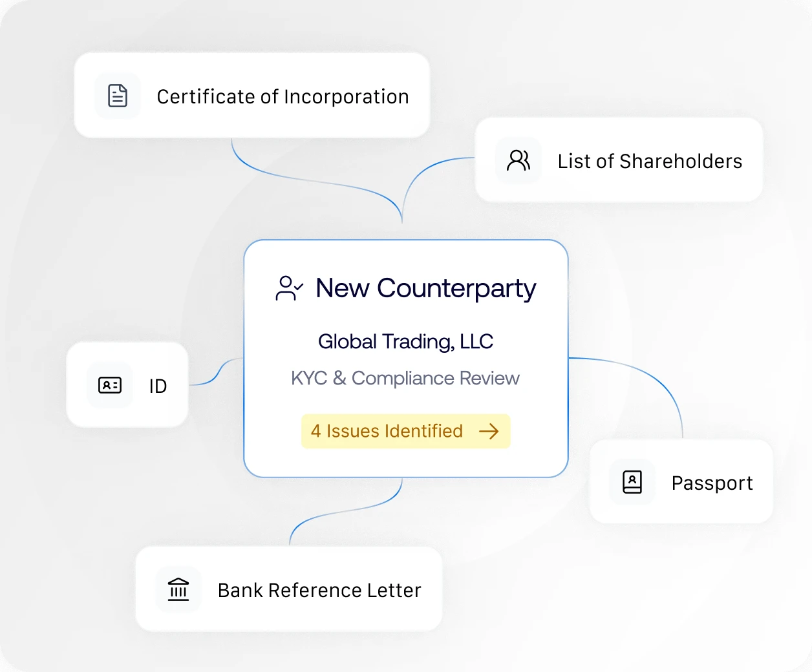
Task: Click the KYC & Compliance Review subtitle
Action: pyautogui.click(x=405, y=378)
